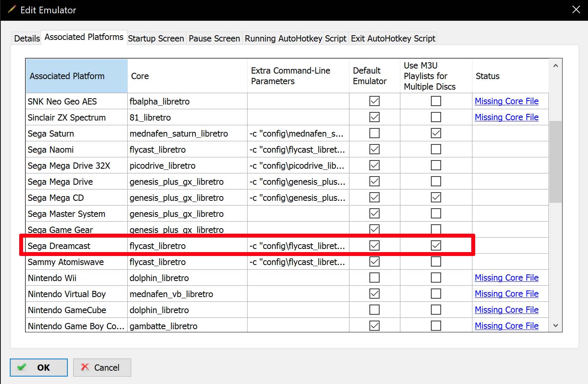The image size is (588, 384).
Task: Disable M3U playlists for Sega Dreamcast
Action: pyautogui.click(x=436, y=245)
